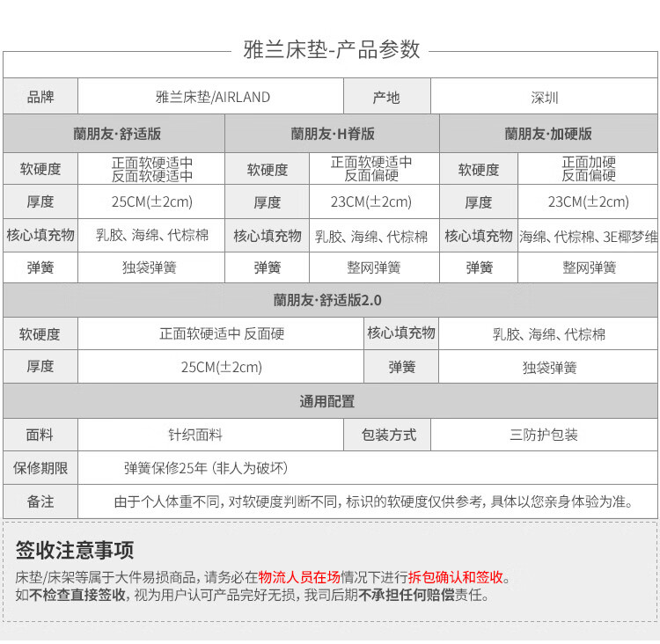Select the 正面软硬适中 反面硬 cell
Viewport: 660px width, 644px height.
[x=222, y=333]
